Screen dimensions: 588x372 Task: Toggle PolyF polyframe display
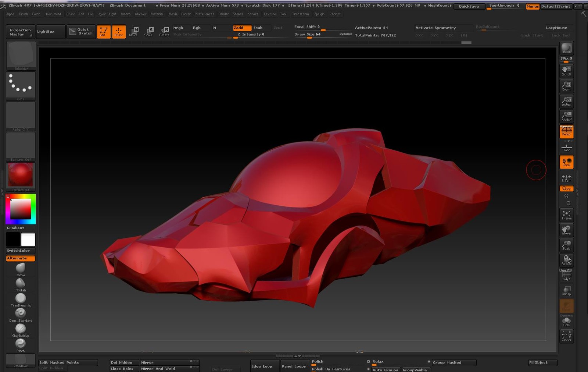click(566, 275)
